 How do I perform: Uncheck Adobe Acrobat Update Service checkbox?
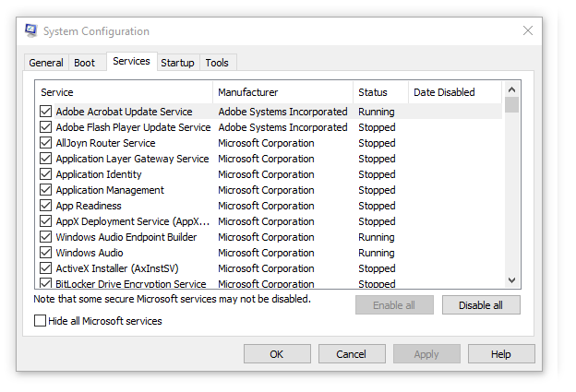(x=45, y=112)
